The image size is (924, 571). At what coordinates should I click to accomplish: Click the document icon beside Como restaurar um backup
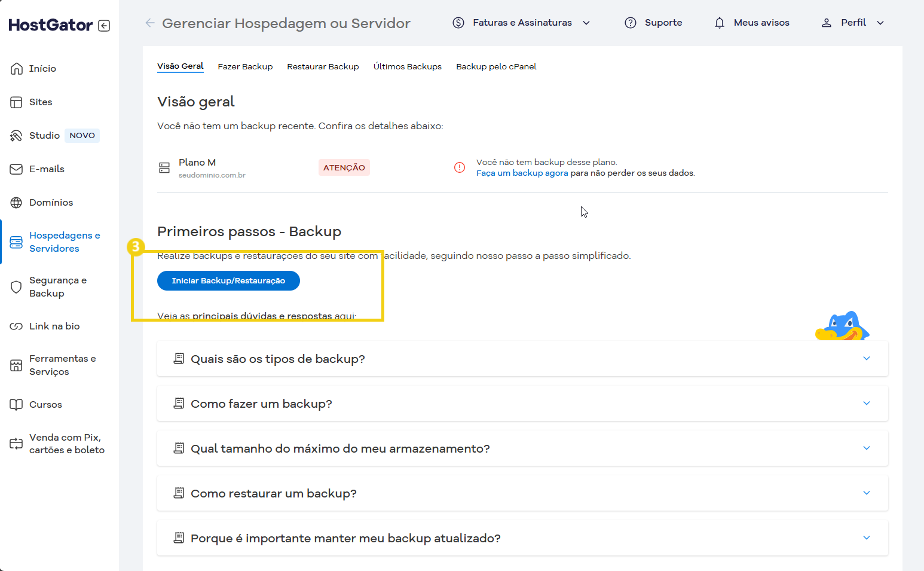179,493
